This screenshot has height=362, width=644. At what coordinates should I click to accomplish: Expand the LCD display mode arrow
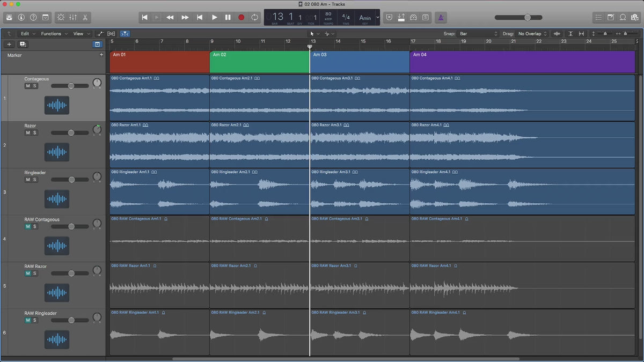[x=378, y=17]
